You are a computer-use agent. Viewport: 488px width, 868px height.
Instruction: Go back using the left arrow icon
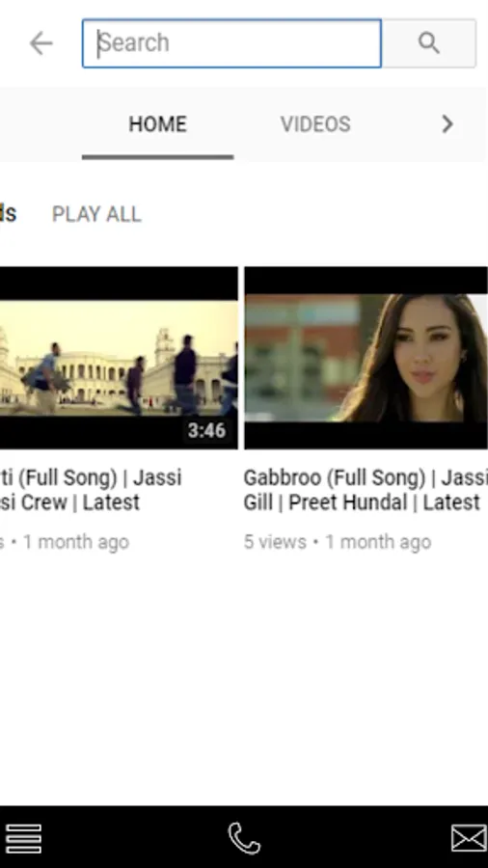pyautogui.click(x=41, y=43)
